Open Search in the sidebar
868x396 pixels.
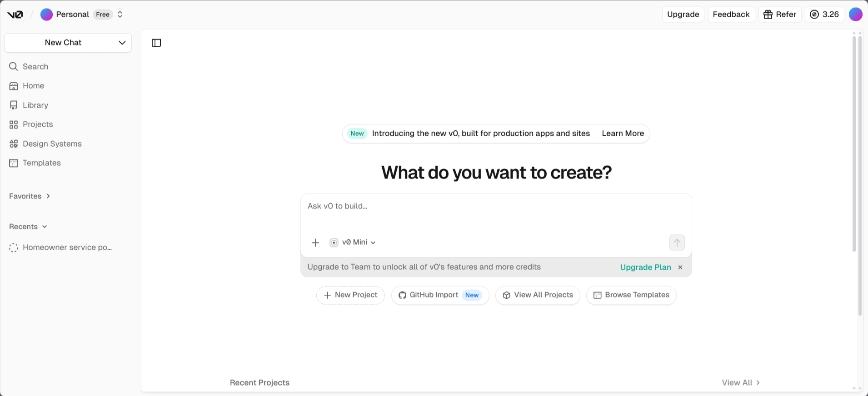point(68,67)
